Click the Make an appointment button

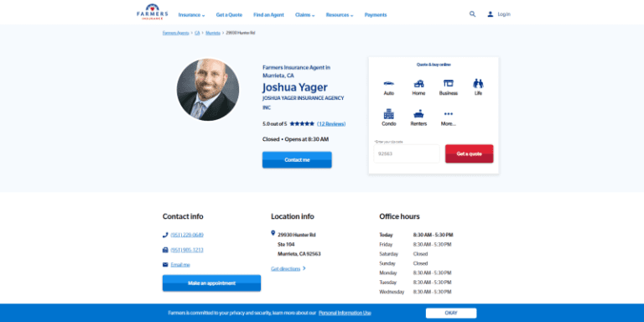[211, 283]
